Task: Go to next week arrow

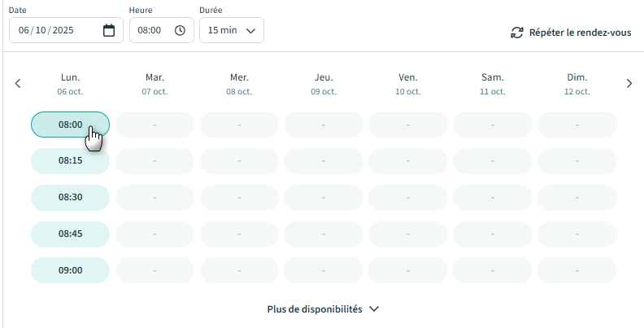Action: coord(629,83)
